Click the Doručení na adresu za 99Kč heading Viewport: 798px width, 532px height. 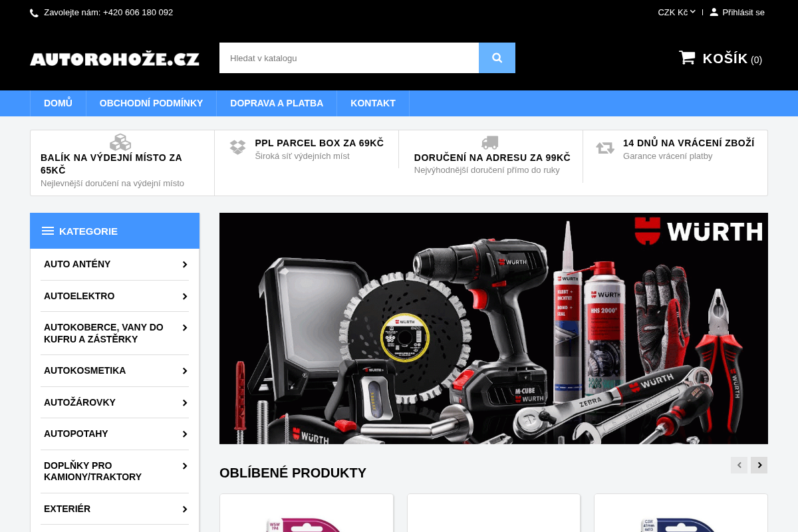point(492,158)
